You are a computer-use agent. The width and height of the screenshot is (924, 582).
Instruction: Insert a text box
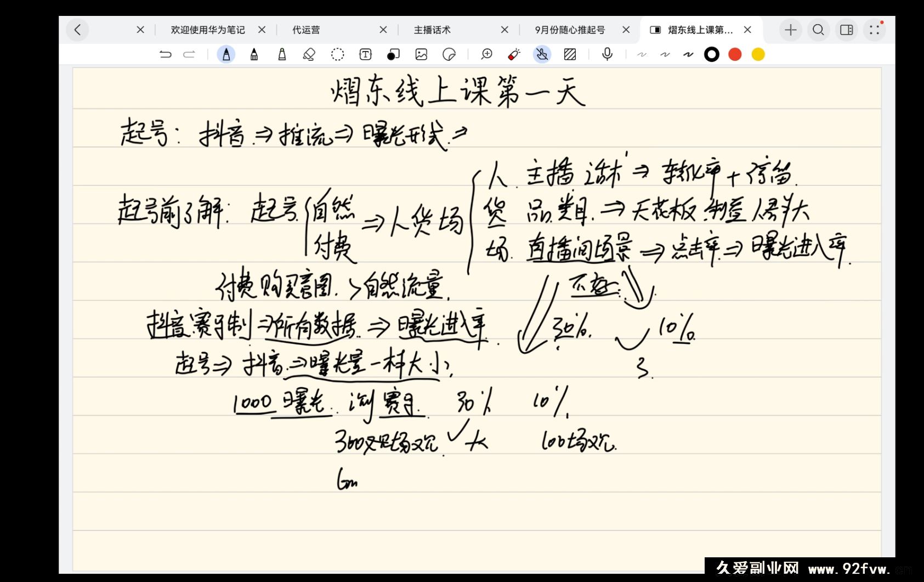coord(365,54)
